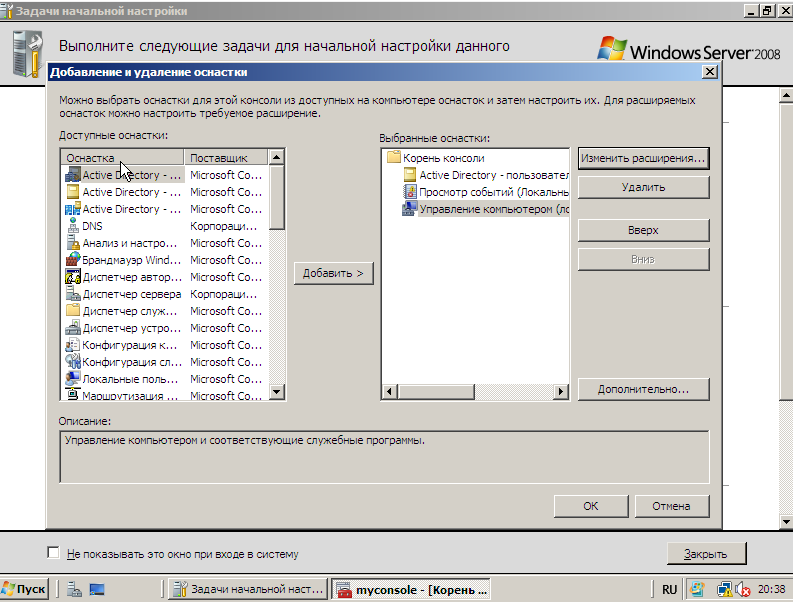
Task: Confirm with the OK button
Action: 591,506
